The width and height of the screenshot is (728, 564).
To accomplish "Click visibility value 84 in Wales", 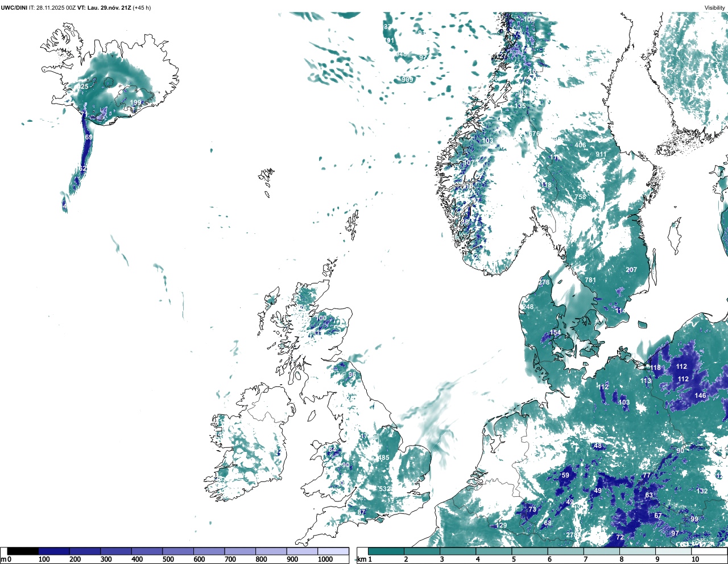I will (x=332, y=450).
